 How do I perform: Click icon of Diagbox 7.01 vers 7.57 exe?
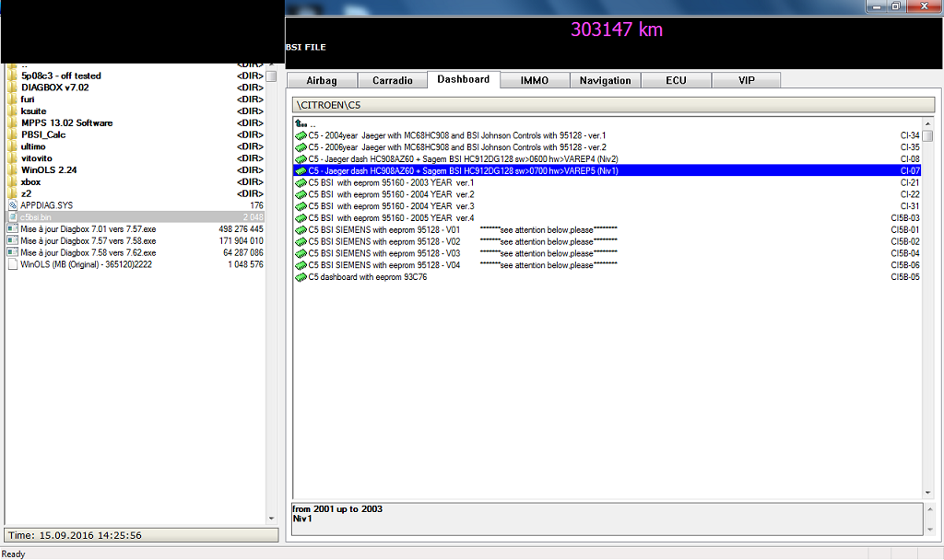(12, 229)
